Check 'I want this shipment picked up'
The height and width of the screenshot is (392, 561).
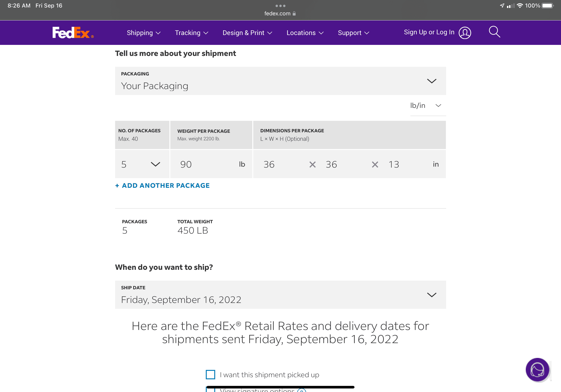tap(210, 374)
